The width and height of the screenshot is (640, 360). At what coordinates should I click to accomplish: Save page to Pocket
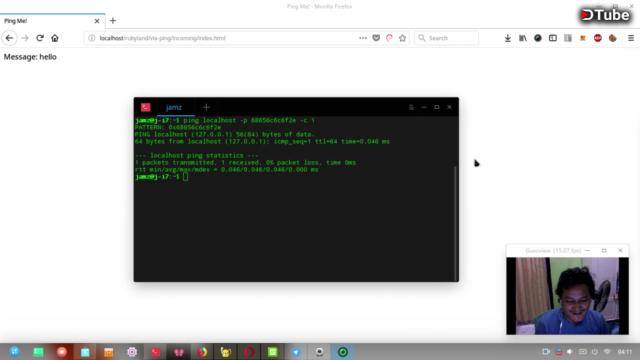tap(376, 38)
